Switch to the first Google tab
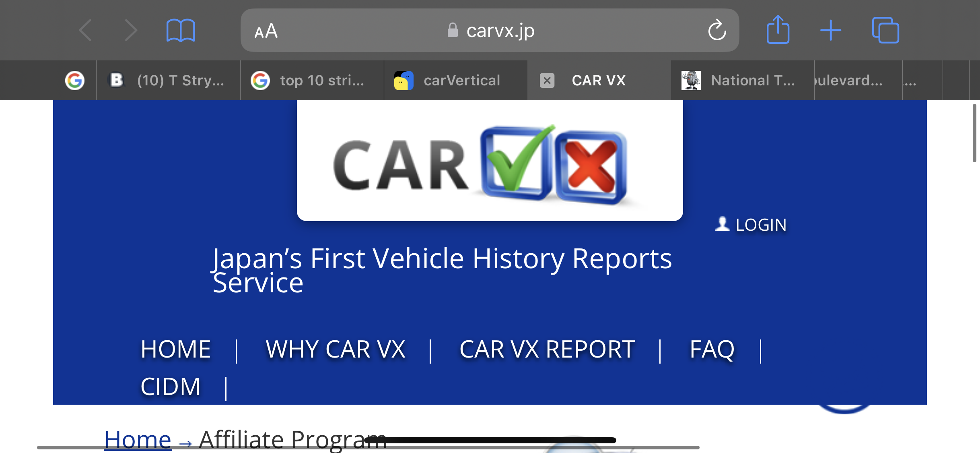Viewport: 980px width, 453px height. coord(75,81)
